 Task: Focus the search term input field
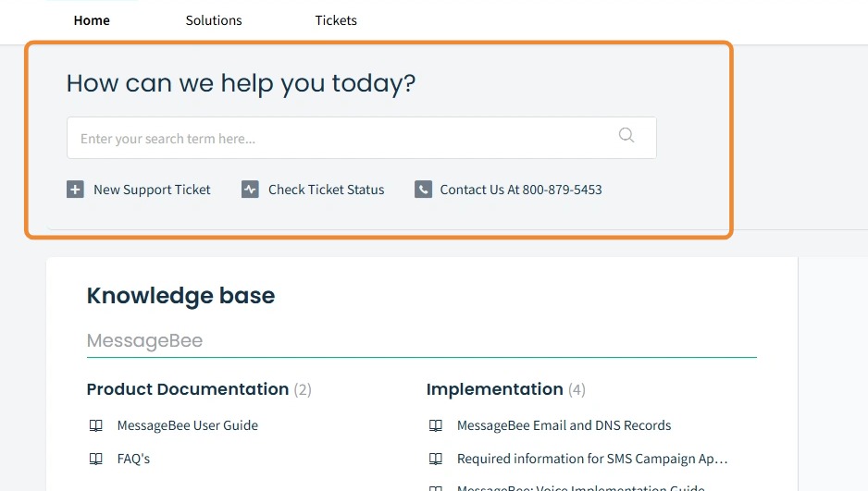[342, 139]
